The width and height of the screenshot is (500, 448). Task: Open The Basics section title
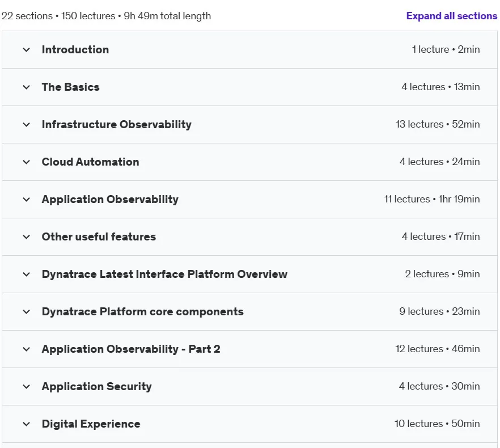(x=70, y=87)
